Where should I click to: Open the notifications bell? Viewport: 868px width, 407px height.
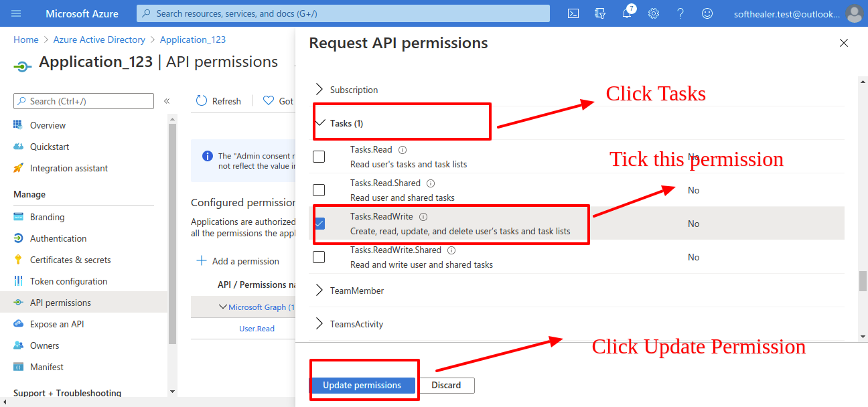pyautogui.click(x=627, y=13)
